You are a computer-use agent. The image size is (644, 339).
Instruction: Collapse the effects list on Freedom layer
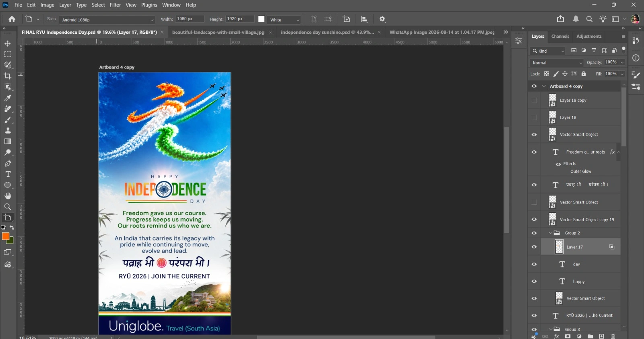(x=619, y=152)
